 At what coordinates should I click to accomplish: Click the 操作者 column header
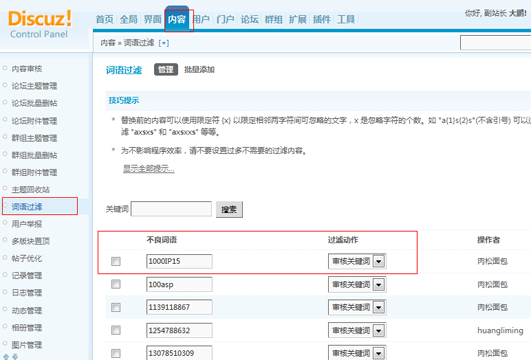(x=489, y=240)
